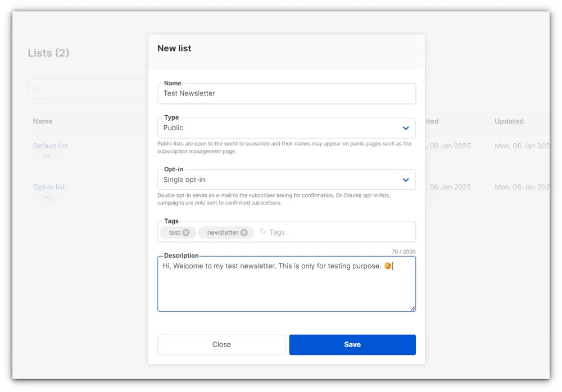Select the Name column header
Viewport: 562px width, 392px height.
click(43, 121)
